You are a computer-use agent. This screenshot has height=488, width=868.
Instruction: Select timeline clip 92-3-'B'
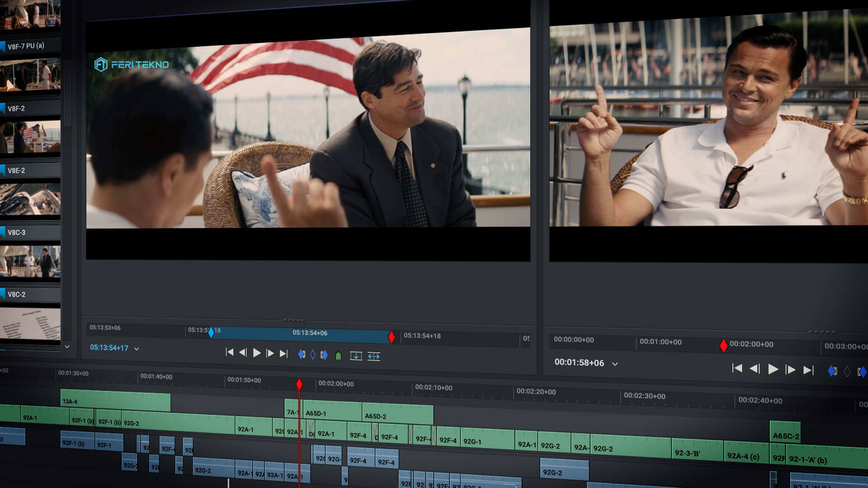point(697,450)
